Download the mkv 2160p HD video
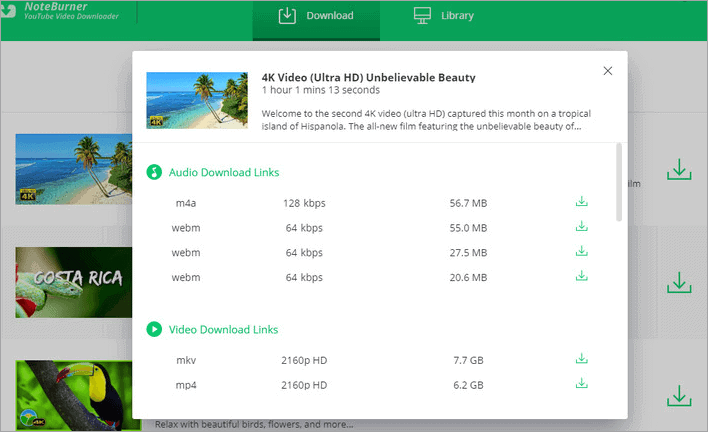Screen dimensions: 708x432 [x=582, y=359]
